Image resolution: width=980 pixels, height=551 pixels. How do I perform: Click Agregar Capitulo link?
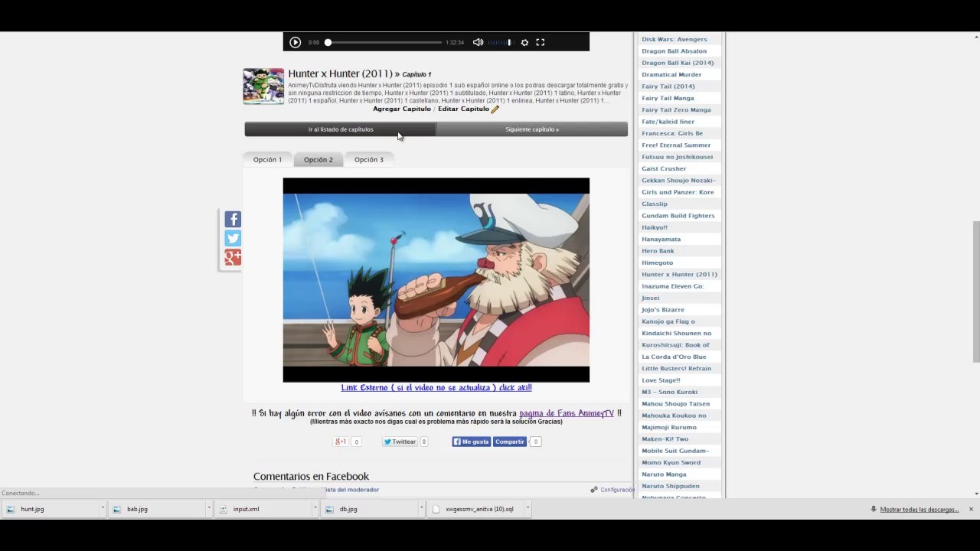click(x=402, y=109)
